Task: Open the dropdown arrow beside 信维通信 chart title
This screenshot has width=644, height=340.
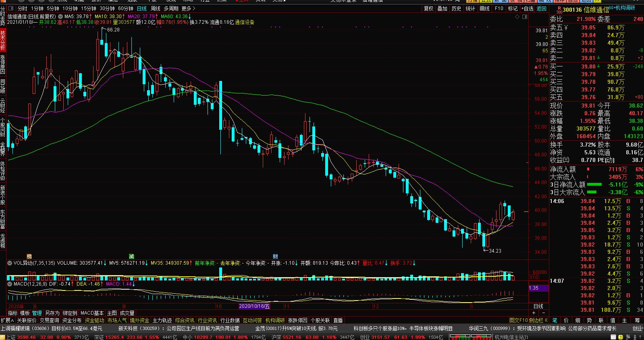Action: coord(60,17)
